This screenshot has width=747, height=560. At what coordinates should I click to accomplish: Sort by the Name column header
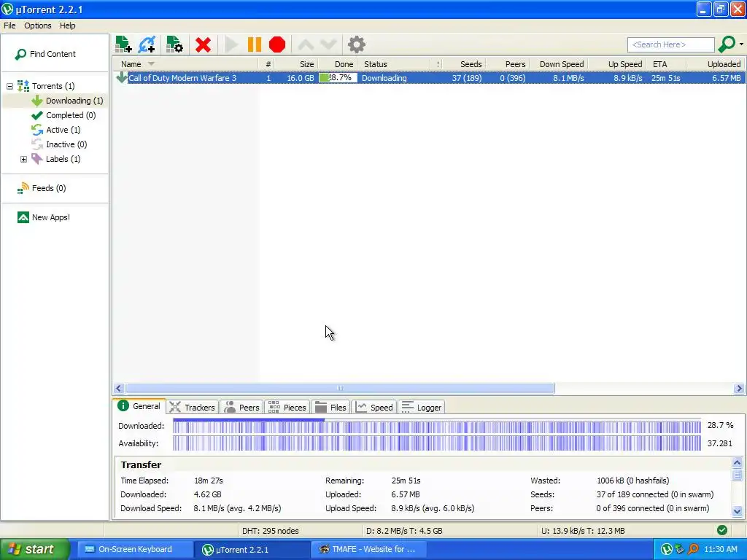(x=185, y=64)
